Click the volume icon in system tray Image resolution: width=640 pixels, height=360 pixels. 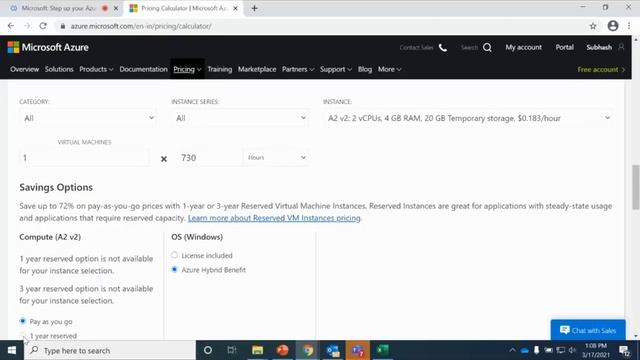[572, 350]
